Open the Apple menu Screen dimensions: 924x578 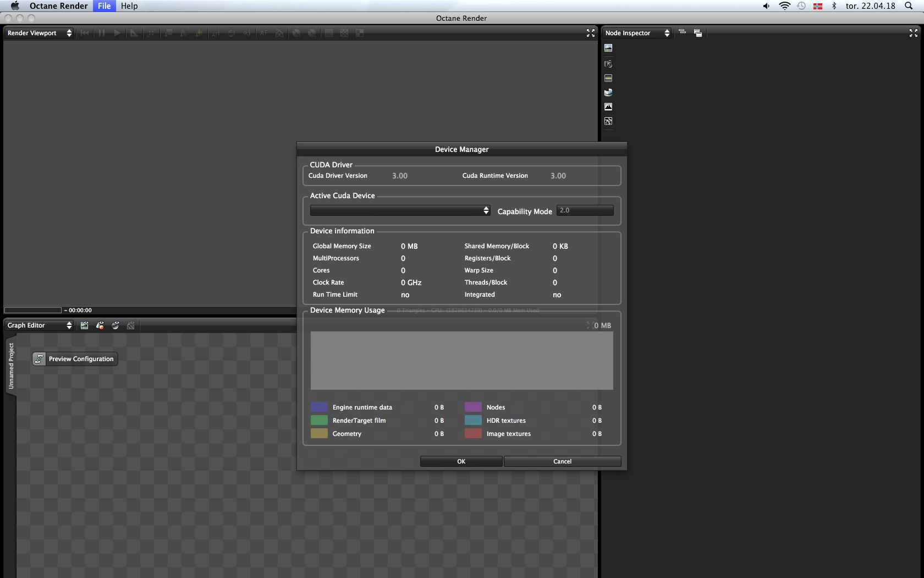(x=15, y=6)
